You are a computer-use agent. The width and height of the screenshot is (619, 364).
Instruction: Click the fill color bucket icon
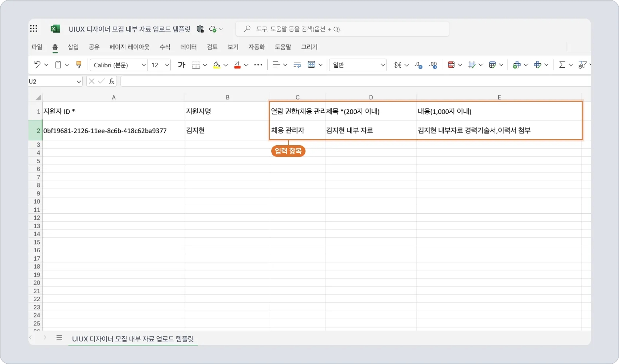pos(217,65)
